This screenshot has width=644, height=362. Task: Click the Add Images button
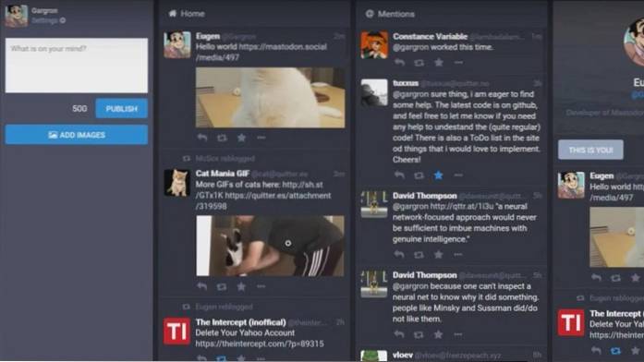[x=77, y=135]
